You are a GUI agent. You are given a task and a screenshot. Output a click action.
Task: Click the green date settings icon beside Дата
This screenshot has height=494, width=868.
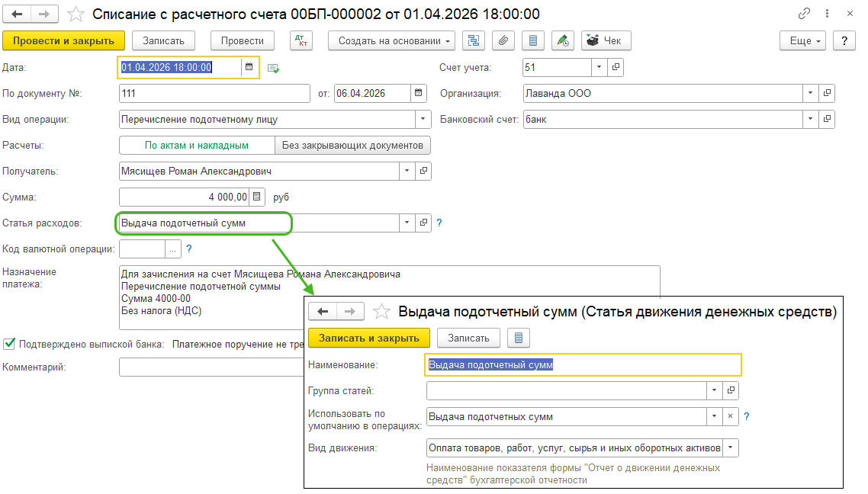coord(274,68)
